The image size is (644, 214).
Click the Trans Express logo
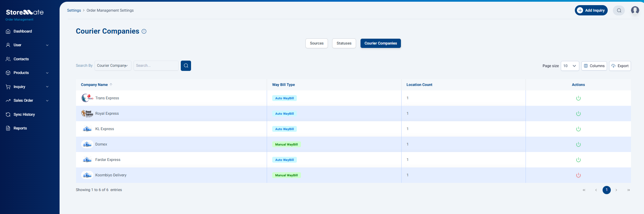pyautogui.click(x=87, y=98)
